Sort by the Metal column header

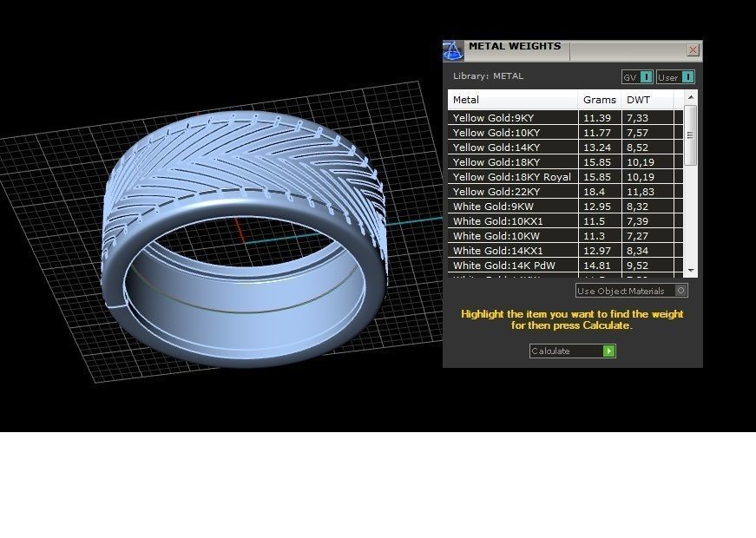(x=512, y=100)
